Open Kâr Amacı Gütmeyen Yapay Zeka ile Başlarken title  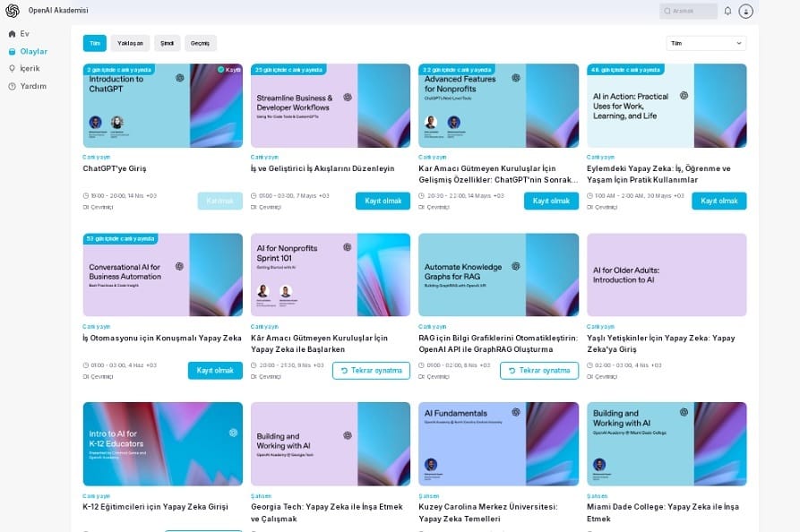[x=320, y=343]
